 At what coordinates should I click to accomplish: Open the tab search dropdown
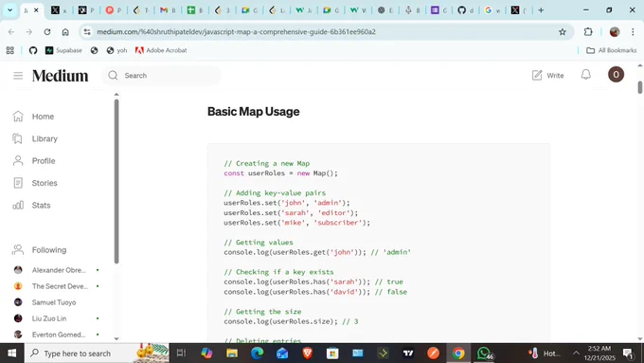[x=9, y=9]
